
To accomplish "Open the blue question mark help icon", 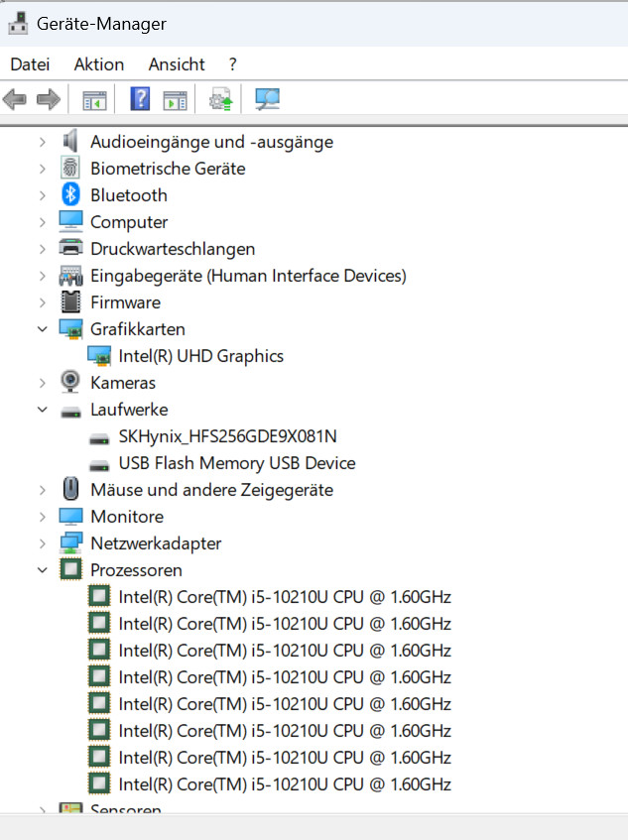I will click(141, 99).
